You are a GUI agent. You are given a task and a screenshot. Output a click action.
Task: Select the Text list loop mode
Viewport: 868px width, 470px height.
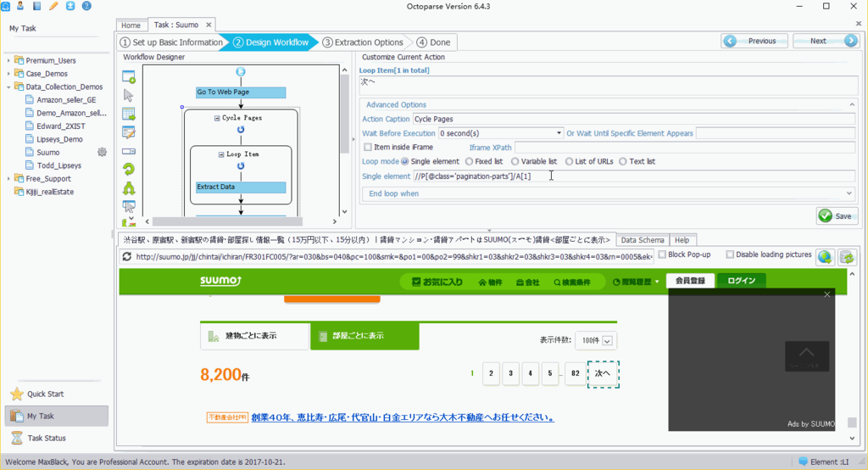(x=623, y=161)
